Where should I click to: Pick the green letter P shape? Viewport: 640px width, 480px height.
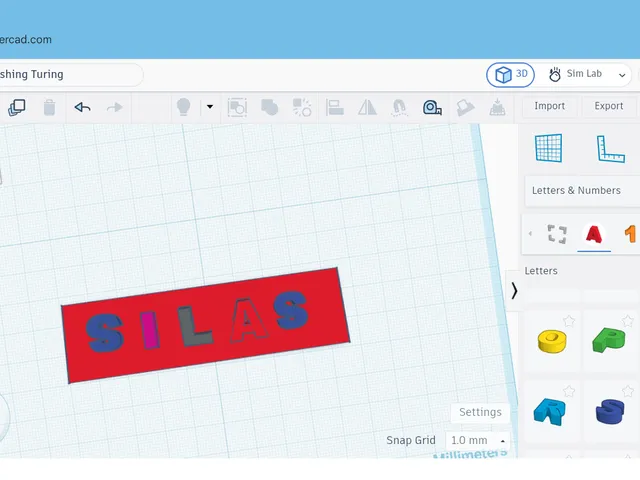[x=609, y=339]
